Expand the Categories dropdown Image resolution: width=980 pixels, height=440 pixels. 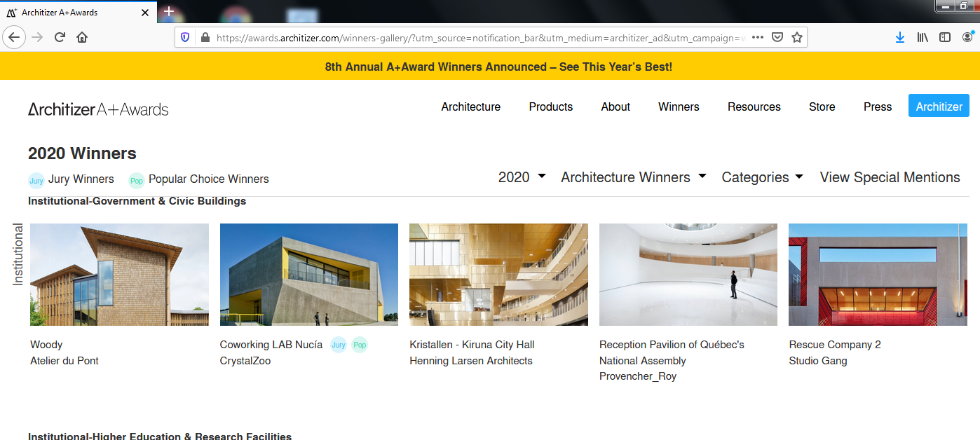click(762, 177)
